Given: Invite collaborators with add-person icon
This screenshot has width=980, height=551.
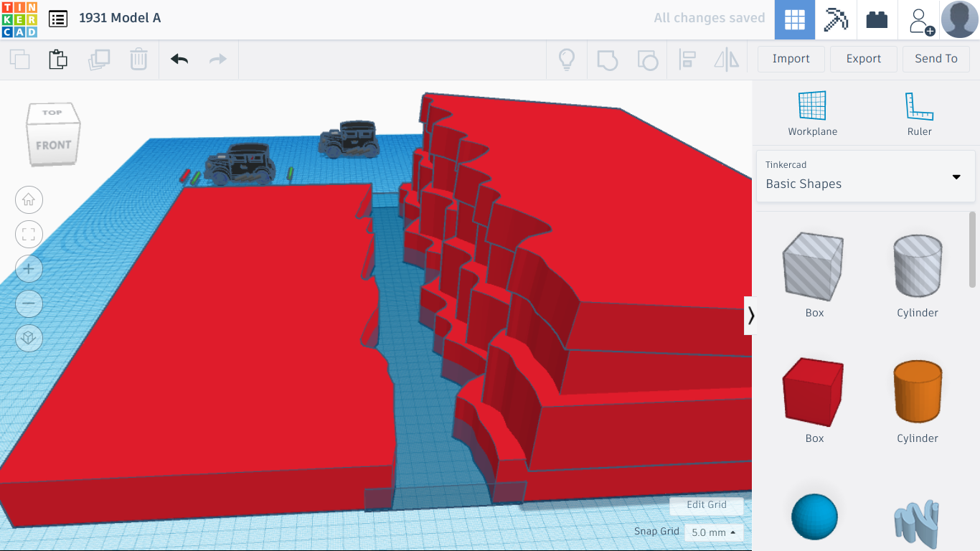Looking at the screenshot, I should pos(920,20).
